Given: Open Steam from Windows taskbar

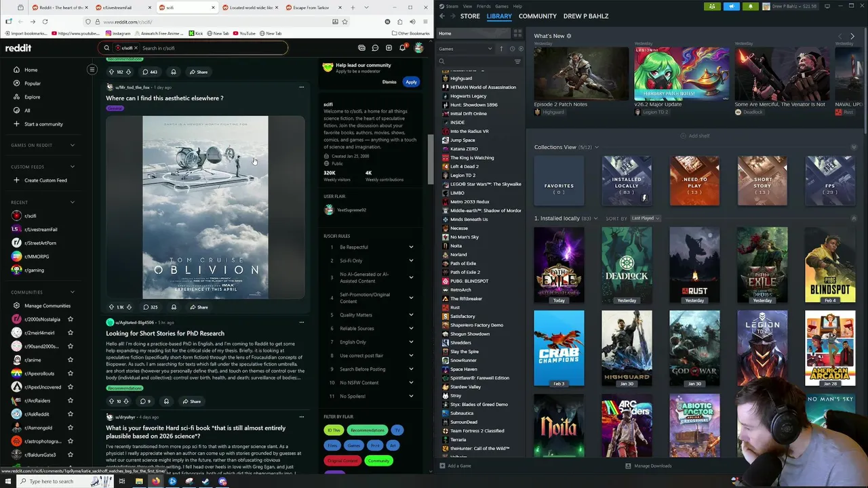Looking at the screenshot, I should pos(205,481).
